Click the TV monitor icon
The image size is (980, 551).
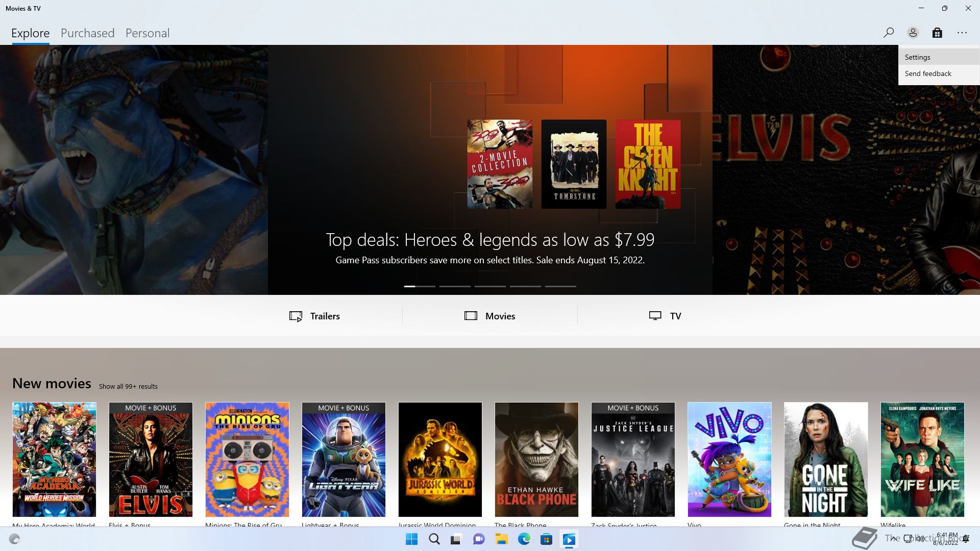pyautogui.click(x=655, y=316)
